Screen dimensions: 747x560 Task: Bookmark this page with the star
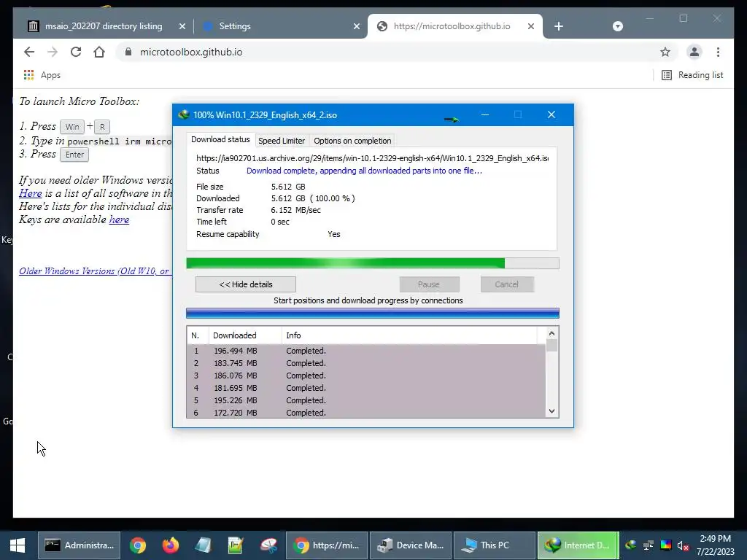[x=665, y=52]
